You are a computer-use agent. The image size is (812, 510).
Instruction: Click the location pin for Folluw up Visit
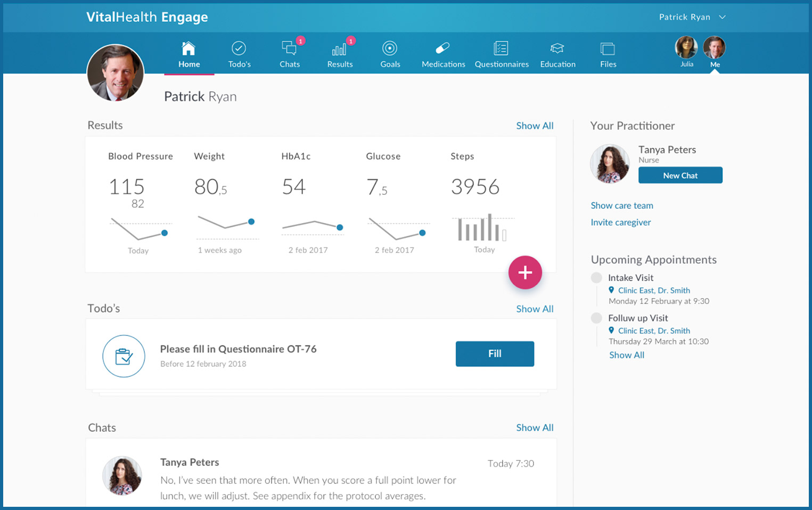pyautogui.click(x=611, y=331)
